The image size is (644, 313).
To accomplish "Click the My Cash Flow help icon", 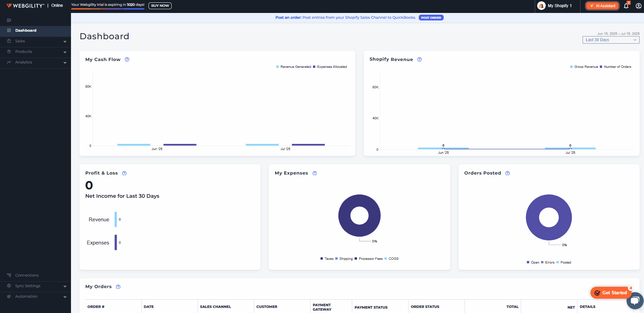I will [127, 59].
